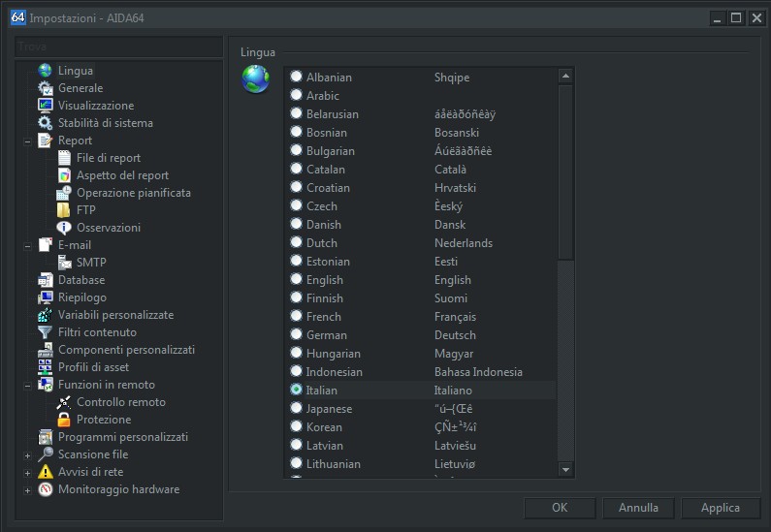Viewport: 771px width, 532px height.
Task: Click the Variabili personalizzate chart icon
Action: tap(46, 315)
